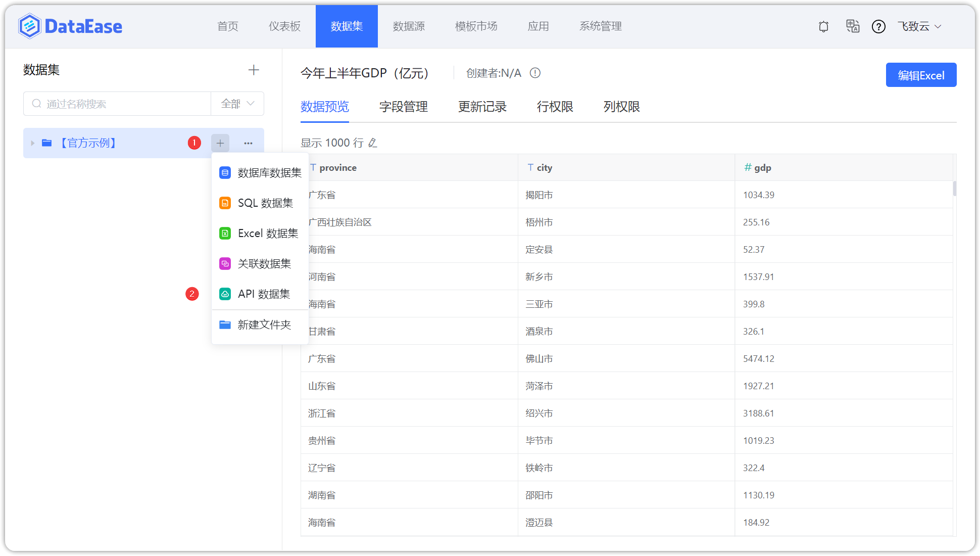Open the translation/language icon

click(852, 26)
